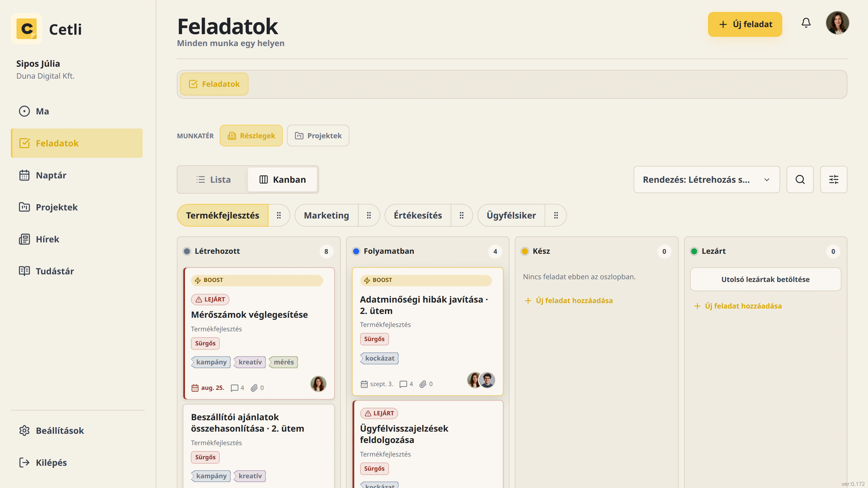This screenshot has width=868, height=488.
Task: Click the Beállítások gear icon
Action: tap(24, 431)
